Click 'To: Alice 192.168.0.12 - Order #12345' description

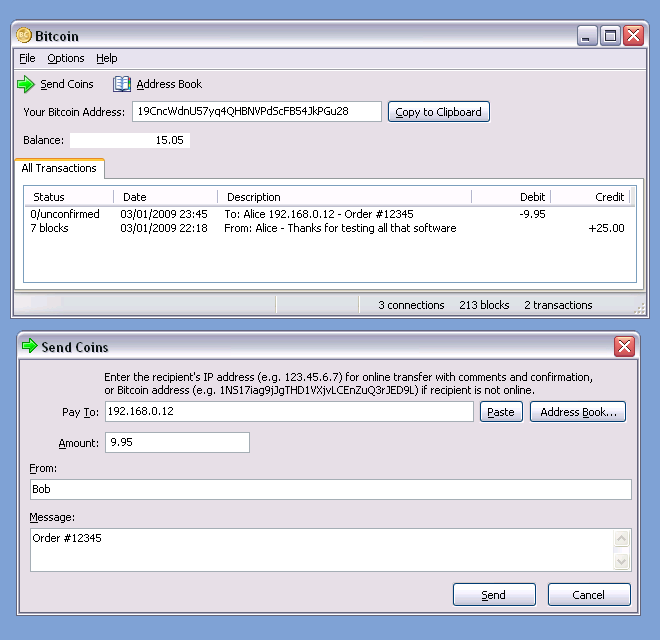(x=319, y=214)
